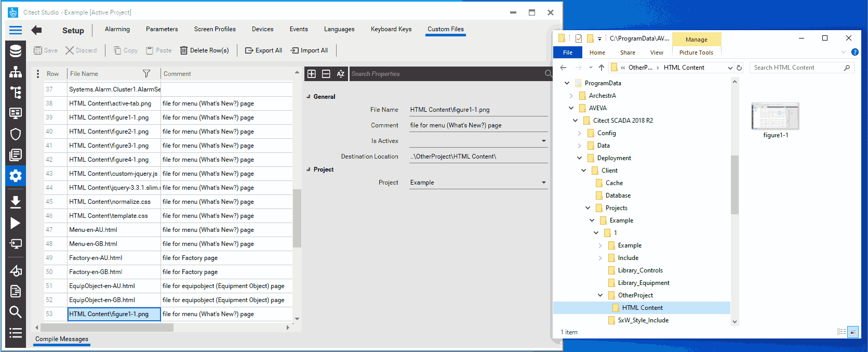Click the grid vertical scrollbar thumb

pos(297,218)
